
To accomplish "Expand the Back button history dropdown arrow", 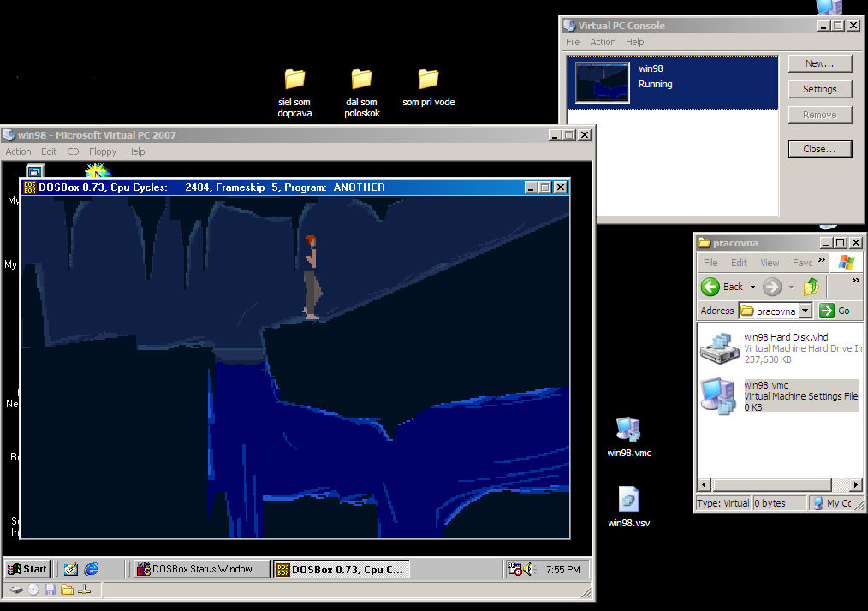I will coord(752,288).
